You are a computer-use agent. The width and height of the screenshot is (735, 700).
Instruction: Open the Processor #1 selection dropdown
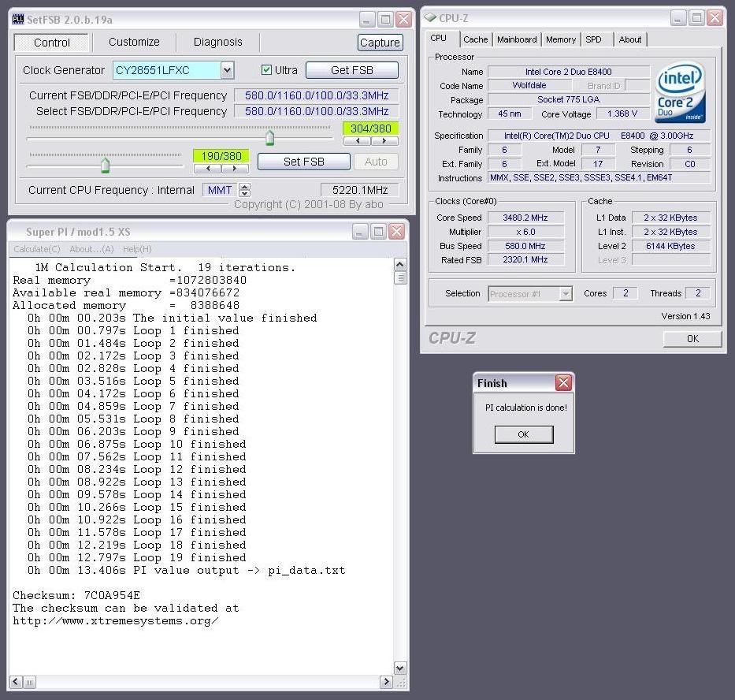[566, 294]
